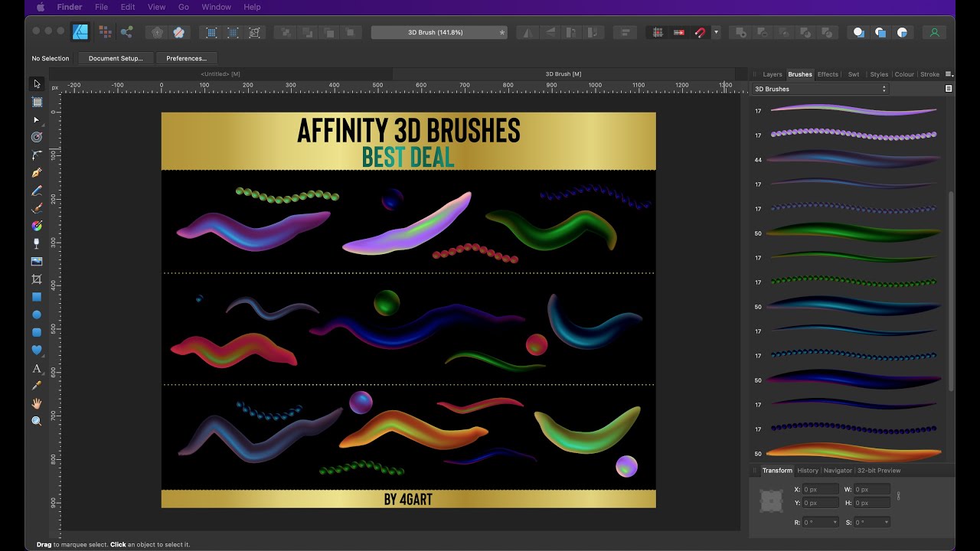Switch to the Layers tab
The image size is (980, 551).
(x=773, y=74)
